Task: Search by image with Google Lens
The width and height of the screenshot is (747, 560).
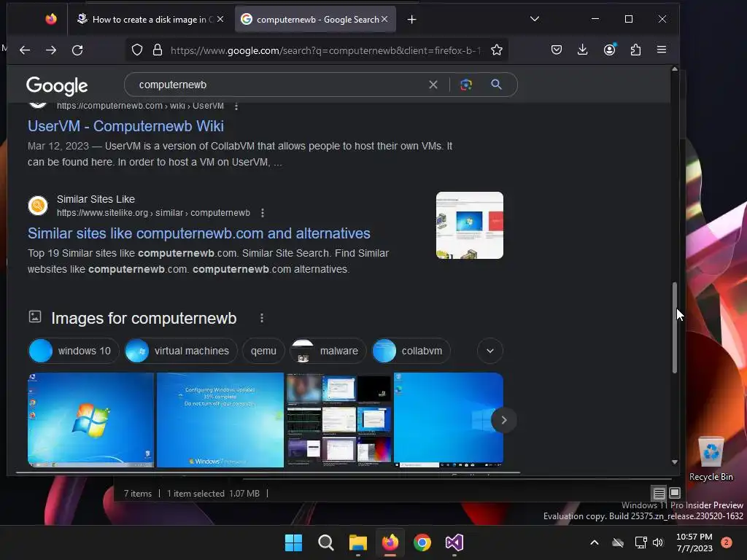Action: pyautogui.click(x=466, y=85)
